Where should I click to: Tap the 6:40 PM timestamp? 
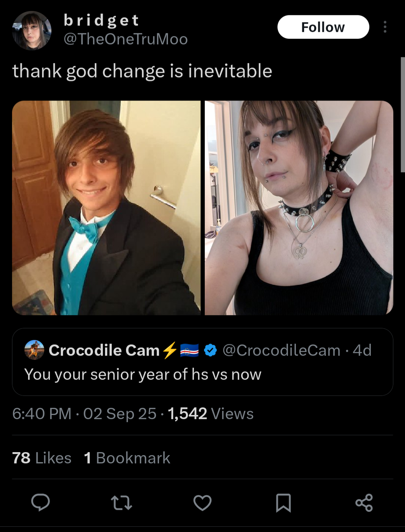click(42, 414)
